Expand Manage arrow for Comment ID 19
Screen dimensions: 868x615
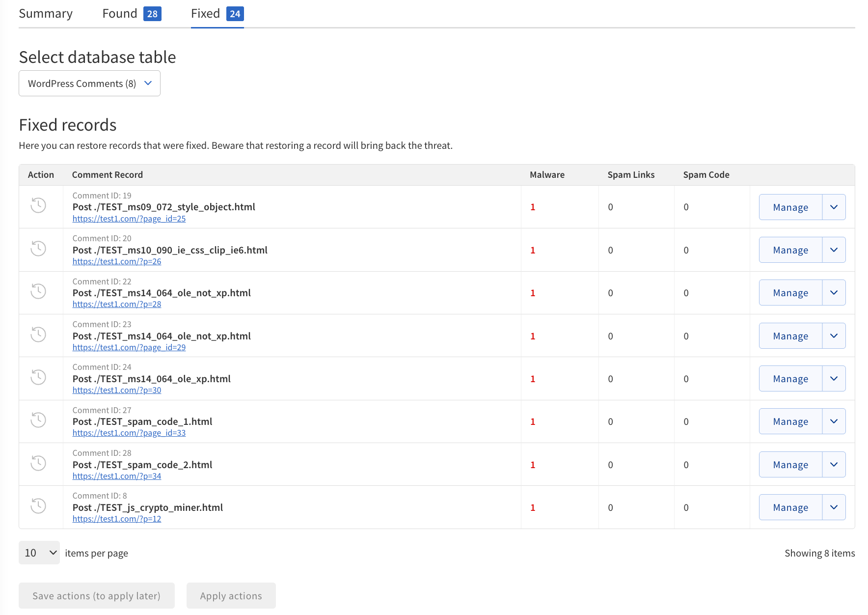point(834,207)
